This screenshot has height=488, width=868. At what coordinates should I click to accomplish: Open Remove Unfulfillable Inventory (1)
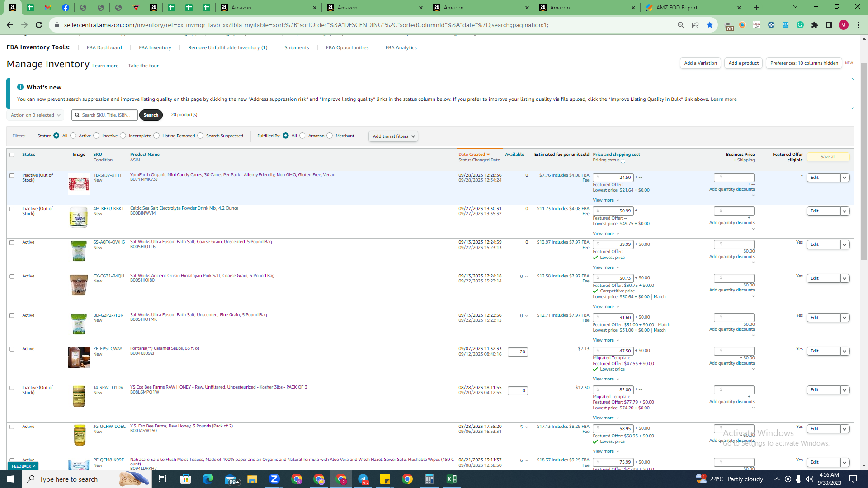(x=228, y=47)
